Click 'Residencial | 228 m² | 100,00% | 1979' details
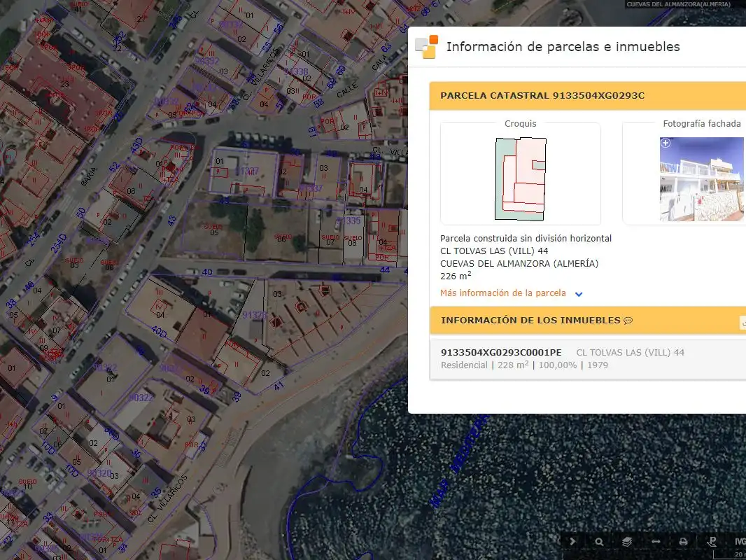The height and width of the screenshot is (560, 746). (524, 365)
